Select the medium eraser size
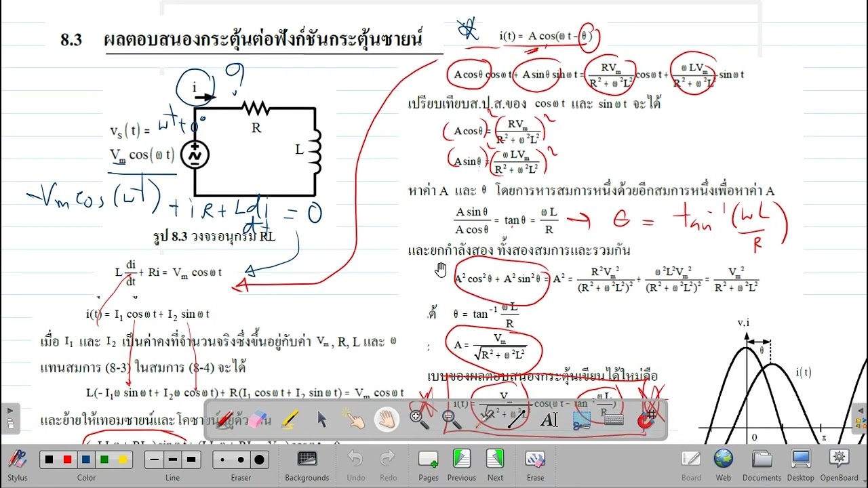Viewport: 868px width, 488px height. click(241, 460)
